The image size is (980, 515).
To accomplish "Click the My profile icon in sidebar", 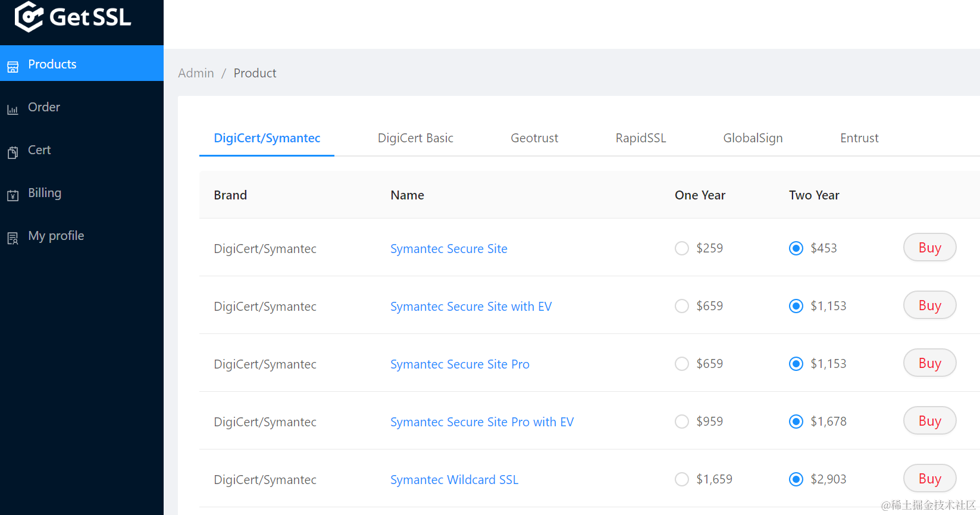I will [13, 238].
